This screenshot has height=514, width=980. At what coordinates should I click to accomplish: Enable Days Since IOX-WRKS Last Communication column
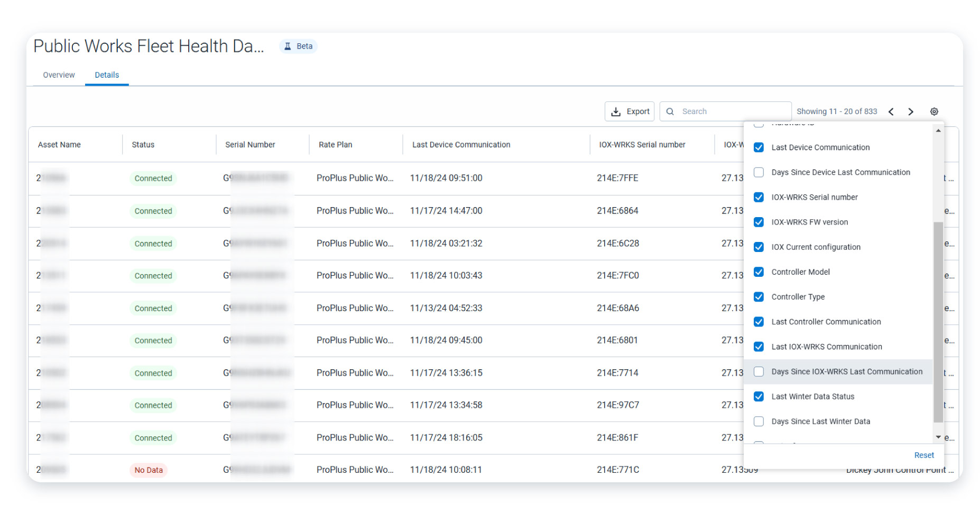(x=759, y=371)
